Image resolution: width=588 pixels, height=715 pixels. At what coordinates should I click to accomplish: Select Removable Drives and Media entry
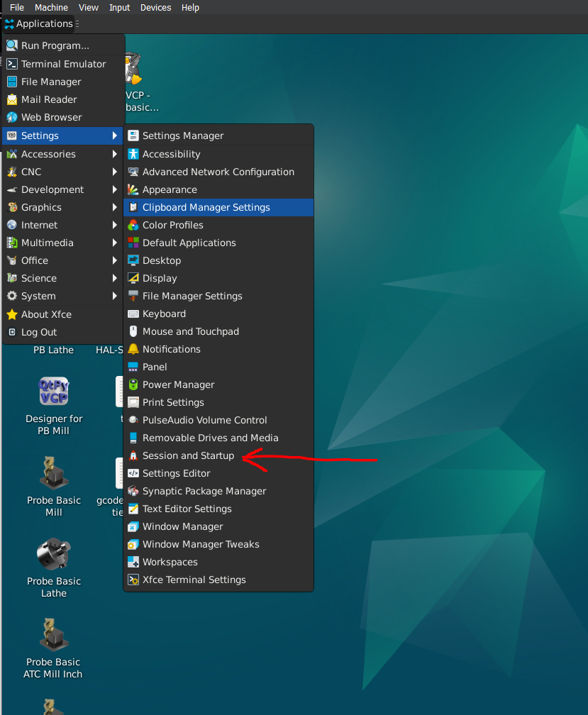click(x=218, y=438)
